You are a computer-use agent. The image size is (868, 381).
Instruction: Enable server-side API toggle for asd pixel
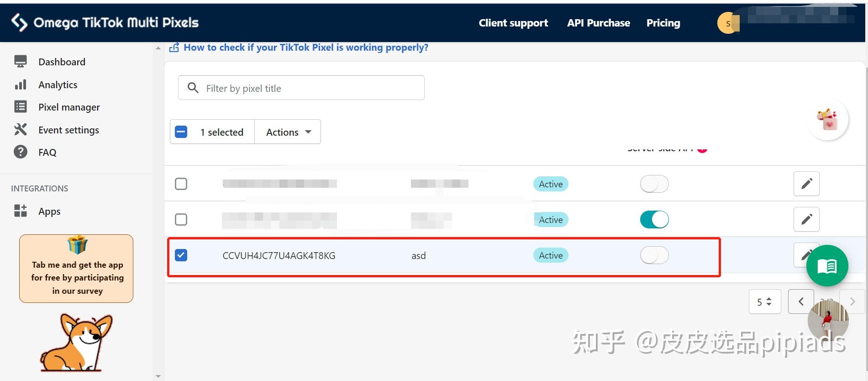coord(654,255)
